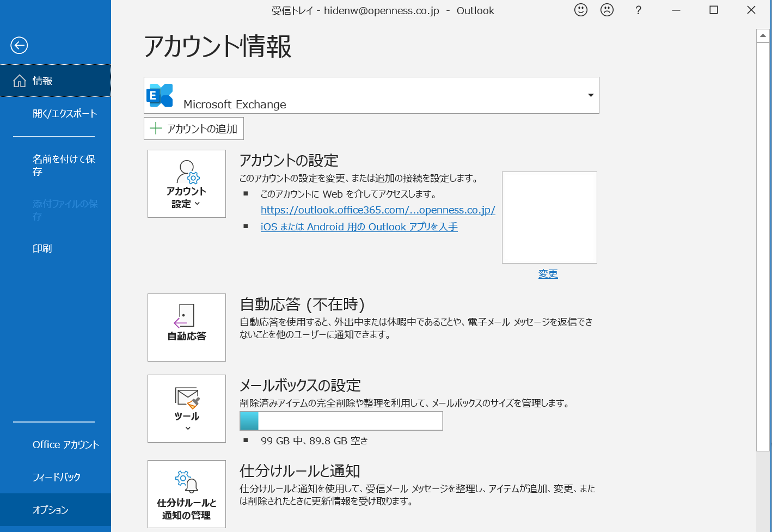Image resolution: width=772 pixels, height=532 pixels.
Task: Click the 仕分けルールと通知 heading
Action: [x=300, y=470]
